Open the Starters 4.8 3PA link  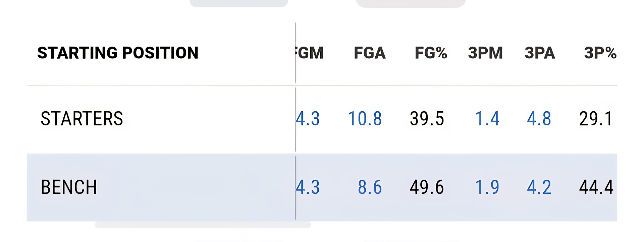[539, 119]
